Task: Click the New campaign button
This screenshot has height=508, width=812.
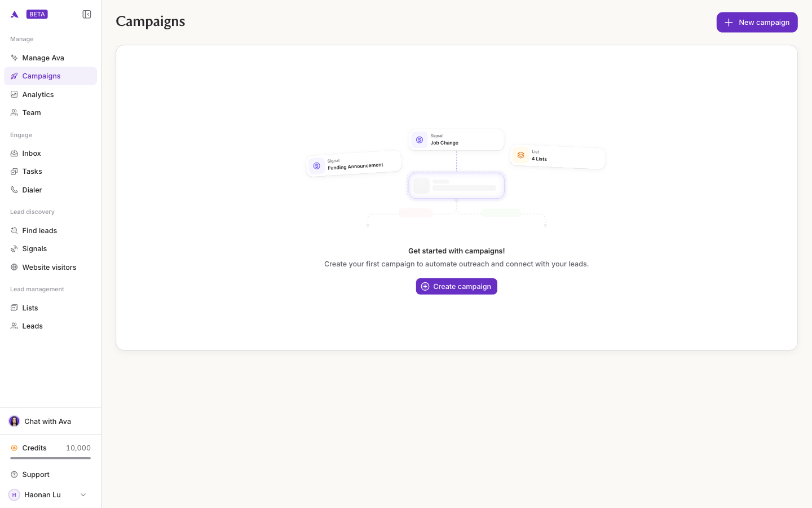Action: click(x=757, y=22)
